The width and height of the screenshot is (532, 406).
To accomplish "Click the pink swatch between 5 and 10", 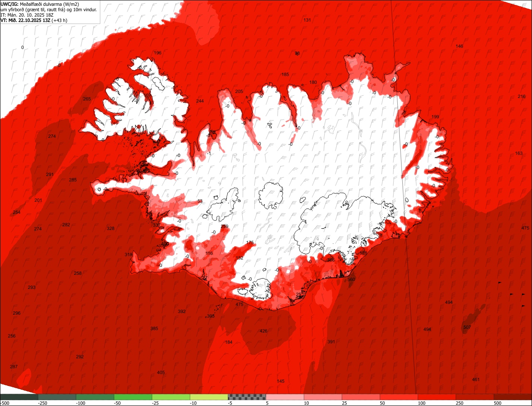I will (285, 397).
